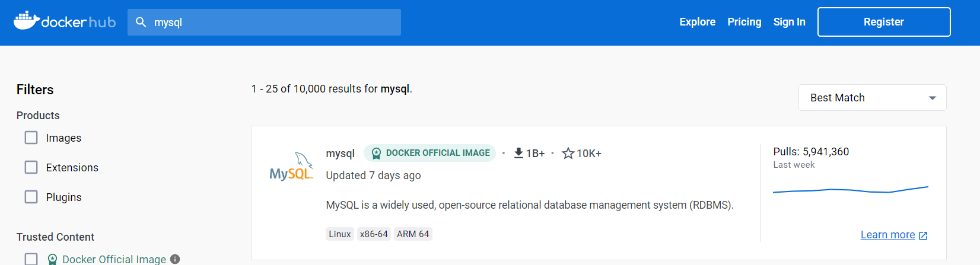Click the Filters heading
The height and width of the screenshot is (265, 980).
pos(35,90)
